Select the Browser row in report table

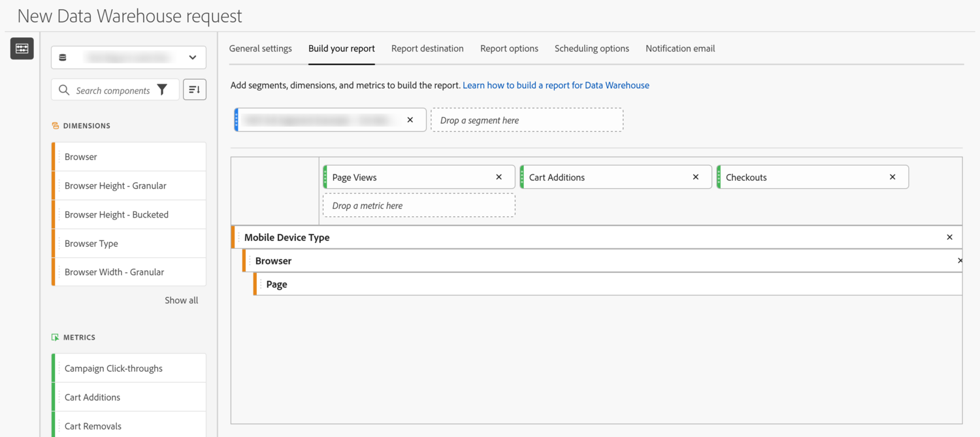pos(602,261)
